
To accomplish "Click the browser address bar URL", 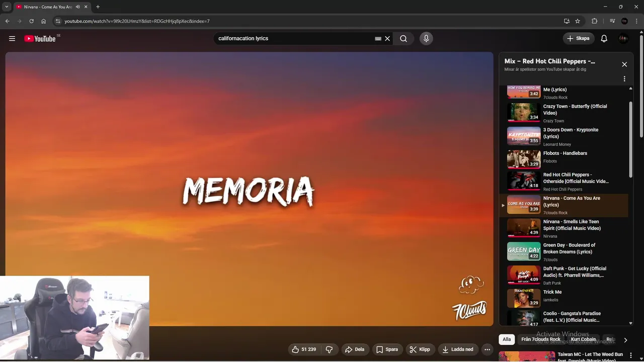I will pyautogui.click(x=137, y=21).
